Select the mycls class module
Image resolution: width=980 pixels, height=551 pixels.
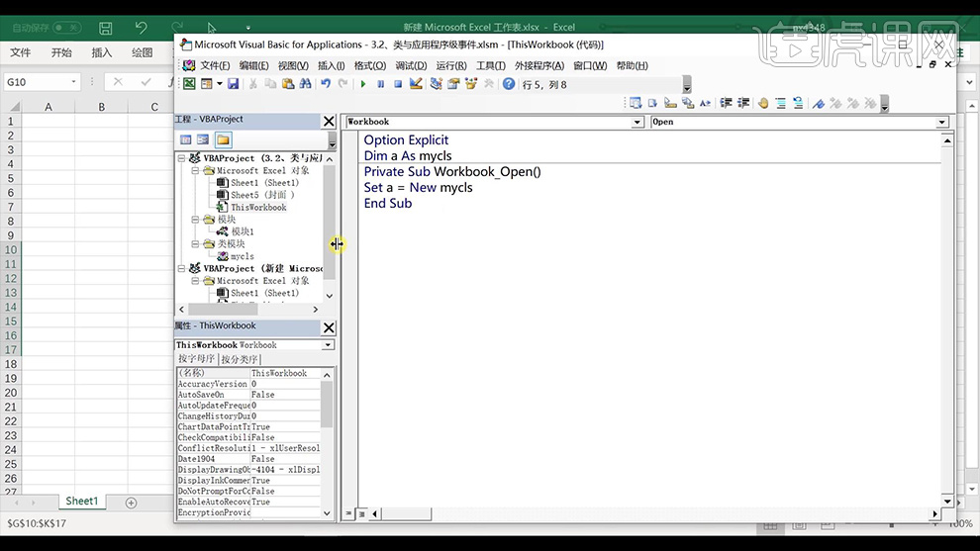[242, 256]
